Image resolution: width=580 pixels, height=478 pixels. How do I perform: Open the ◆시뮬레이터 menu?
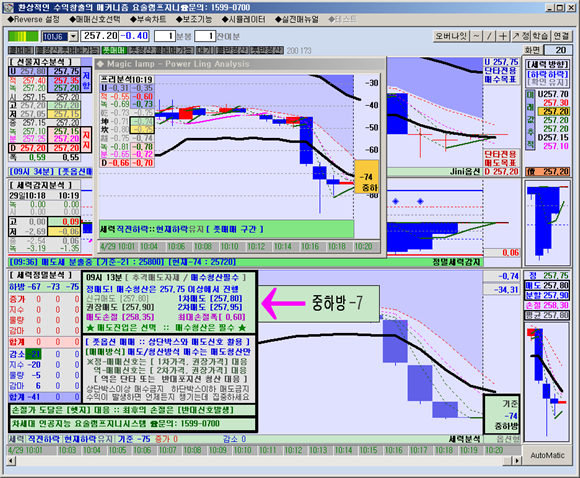(x=243, y=19)
